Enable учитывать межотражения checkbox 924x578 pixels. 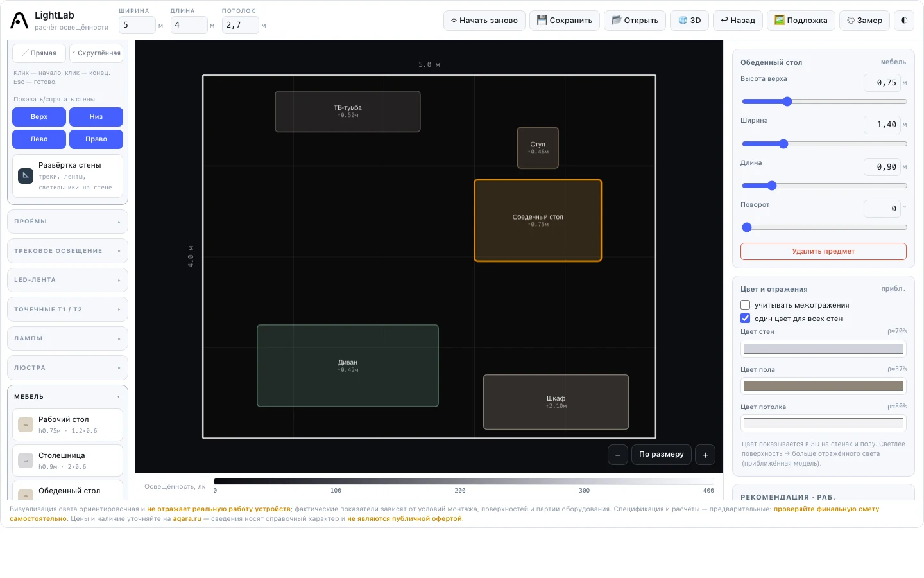coord(745,305)
